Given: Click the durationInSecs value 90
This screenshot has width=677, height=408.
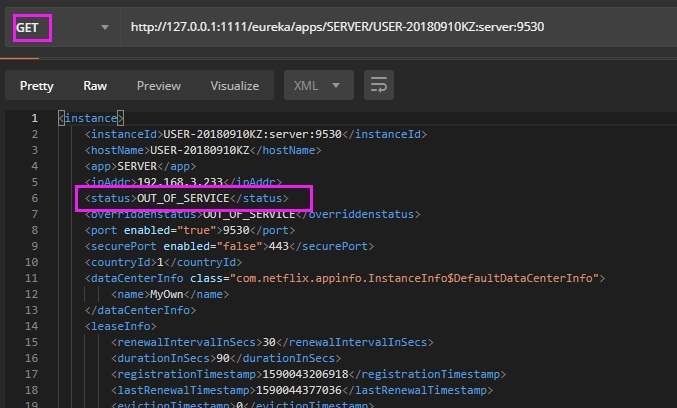Looking at the screenshot, I should click(223, 358).
